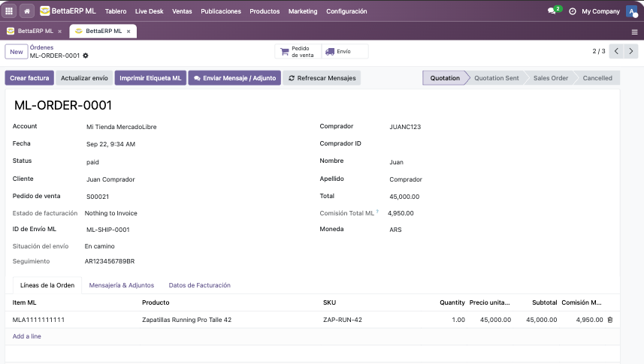Click Add a line link
The height and width of the screenshot is (364, 644).
tap(27, 336)
